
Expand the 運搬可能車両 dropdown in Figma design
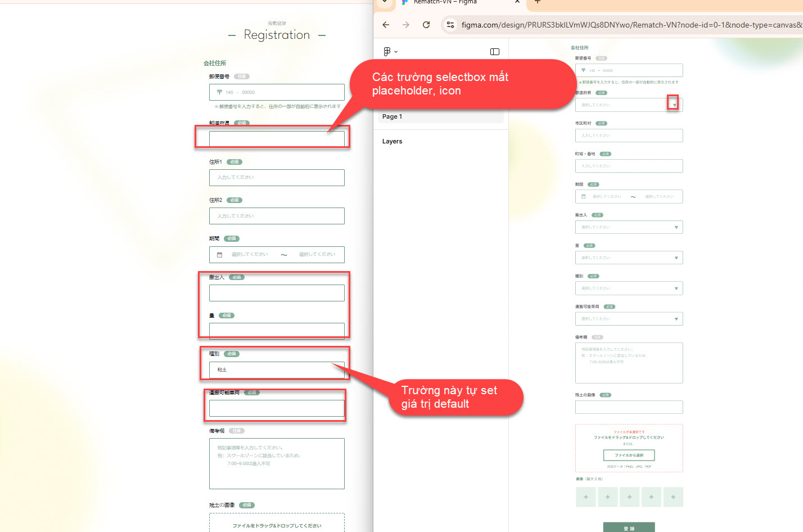point(676,319)
